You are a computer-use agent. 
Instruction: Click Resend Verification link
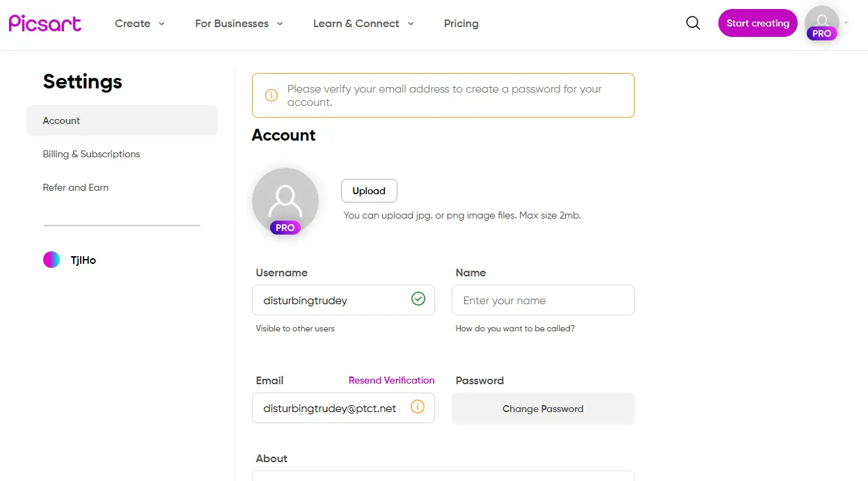tap(391, 380)
